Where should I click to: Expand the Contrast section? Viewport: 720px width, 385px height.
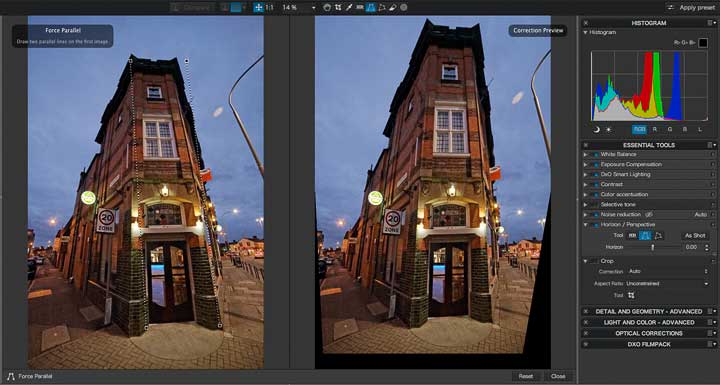point(585,184)
